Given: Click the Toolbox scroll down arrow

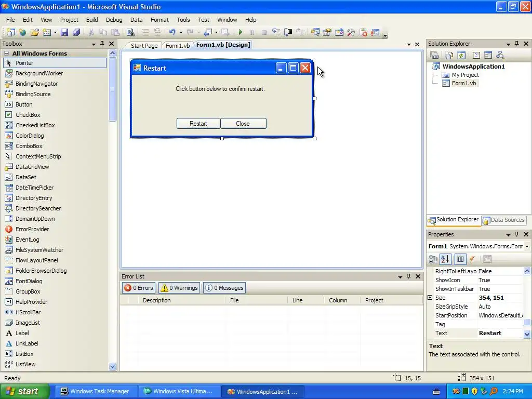Looking at the screenshot, I should point(112,366).
